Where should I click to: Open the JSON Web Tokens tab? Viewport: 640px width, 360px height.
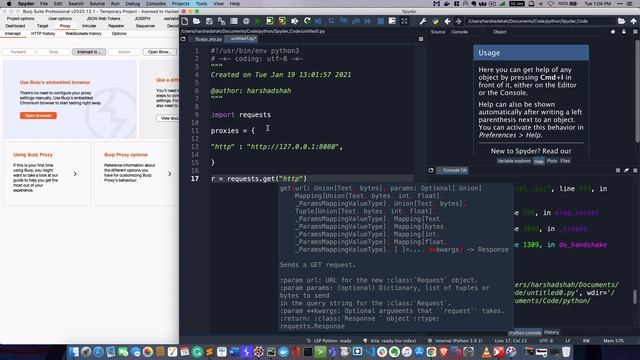click(x=103, y=18)
